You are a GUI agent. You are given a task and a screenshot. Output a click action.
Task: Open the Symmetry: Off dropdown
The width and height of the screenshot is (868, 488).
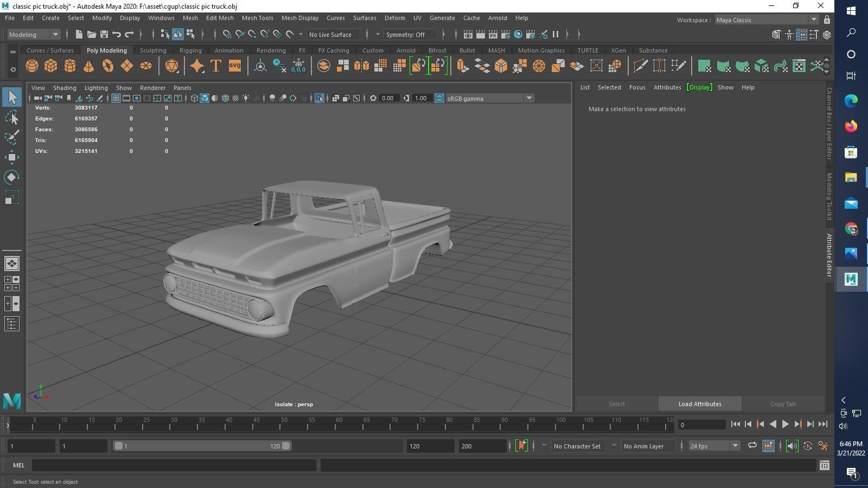click(410, 34)
